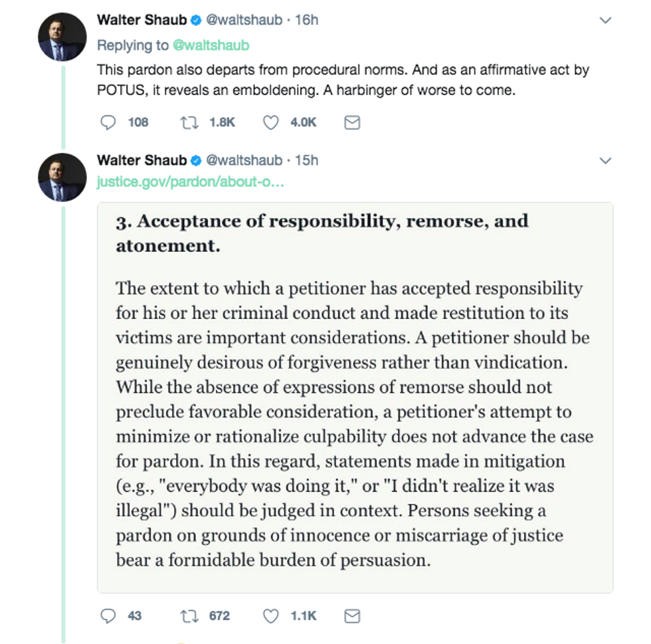Click verified badge on the 15h tweet
This screenshot has height=644, width=651.
pyautogui.click(x=196, y=160)
